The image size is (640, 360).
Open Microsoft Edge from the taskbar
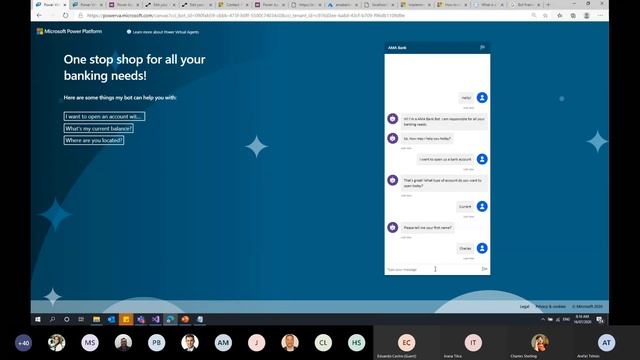point(170,319)
